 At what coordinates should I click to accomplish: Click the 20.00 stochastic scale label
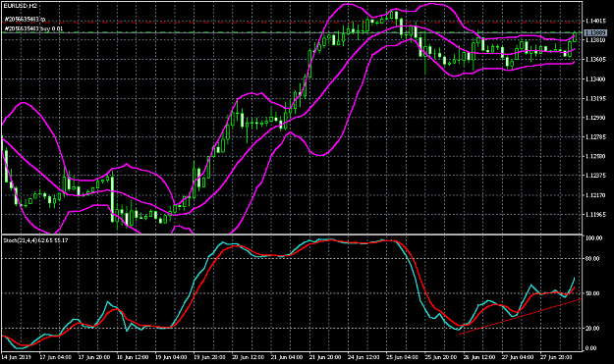pyautogui.click(x=593, y=328)
